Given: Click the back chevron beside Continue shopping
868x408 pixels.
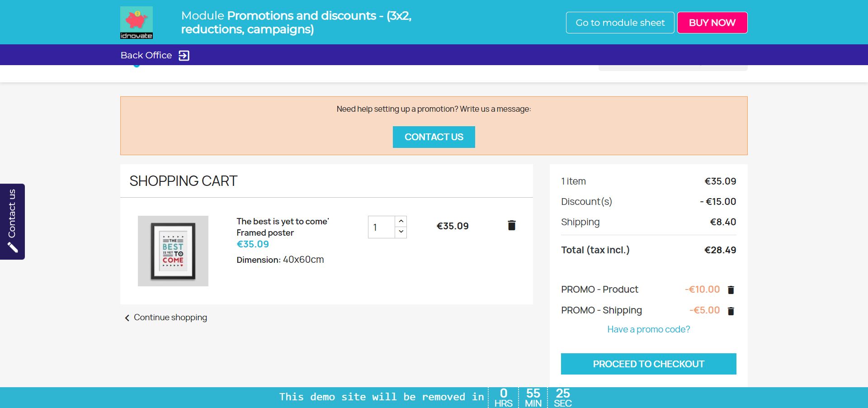Looking at the screenshot, I should coord(127,318).
